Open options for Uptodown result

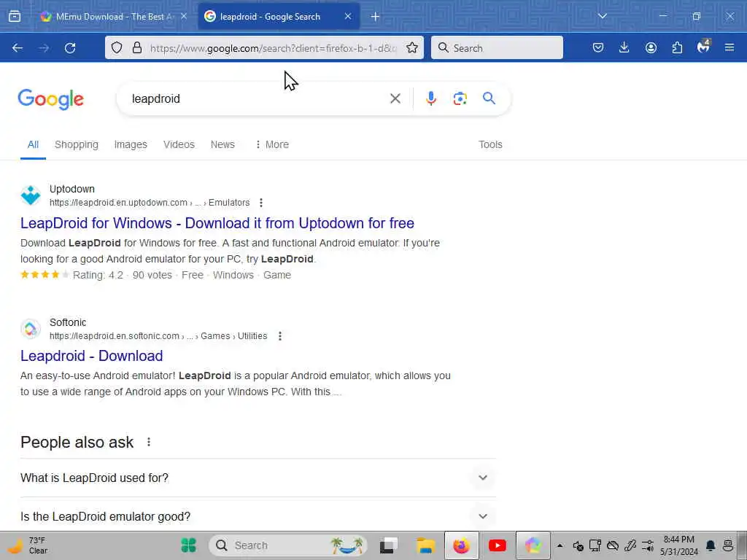261,203
